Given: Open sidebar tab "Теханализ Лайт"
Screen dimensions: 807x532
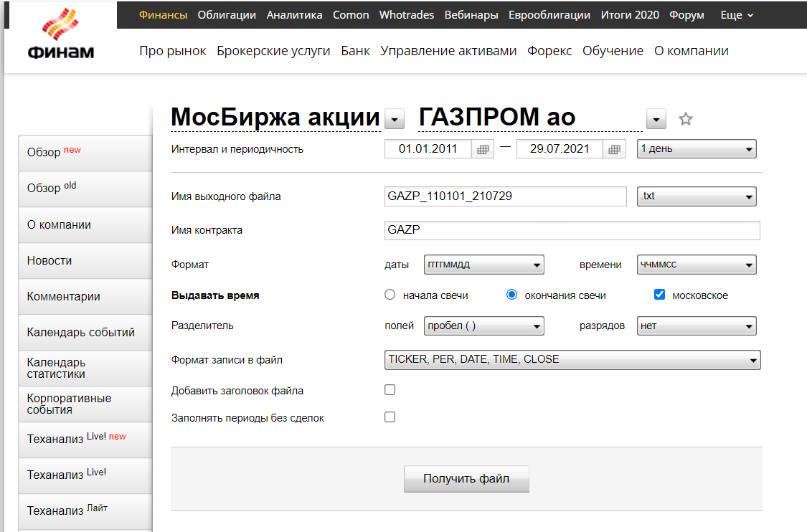Looking at the screenshot, I should pyautogui.click(x=85, y=511).
